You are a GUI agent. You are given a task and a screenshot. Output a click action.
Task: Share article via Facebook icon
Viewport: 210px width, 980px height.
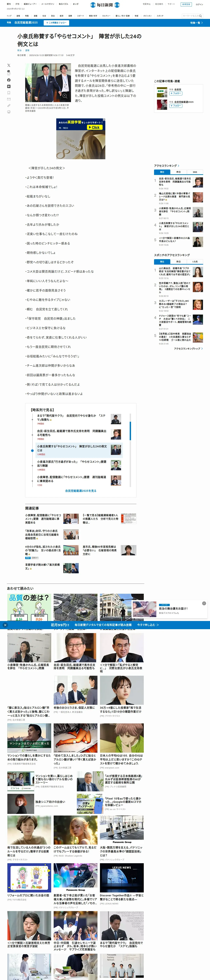9,80
